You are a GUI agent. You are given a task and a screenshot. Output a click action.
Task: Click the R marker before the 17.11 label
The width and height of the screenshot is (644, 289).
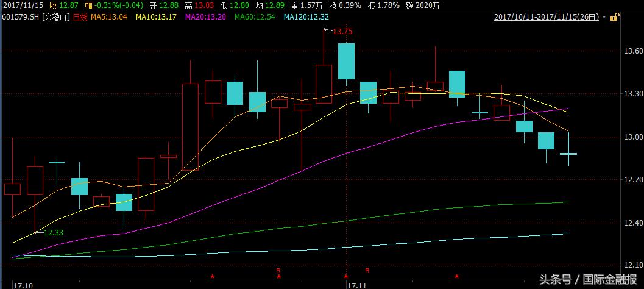[278, 269]
